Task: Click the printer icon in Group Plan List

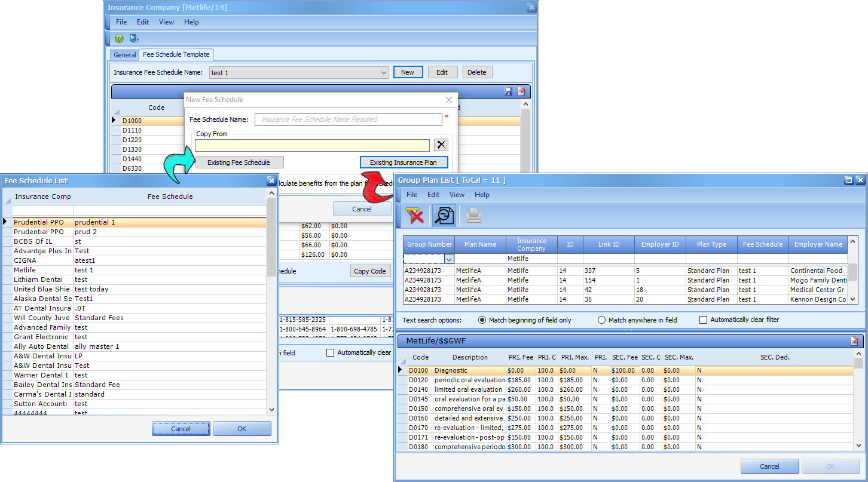Action: [473, 215]
